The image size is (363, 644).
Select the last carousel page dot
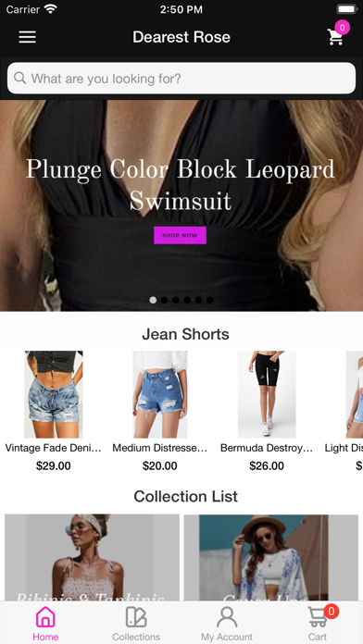(x=209, y=300)
